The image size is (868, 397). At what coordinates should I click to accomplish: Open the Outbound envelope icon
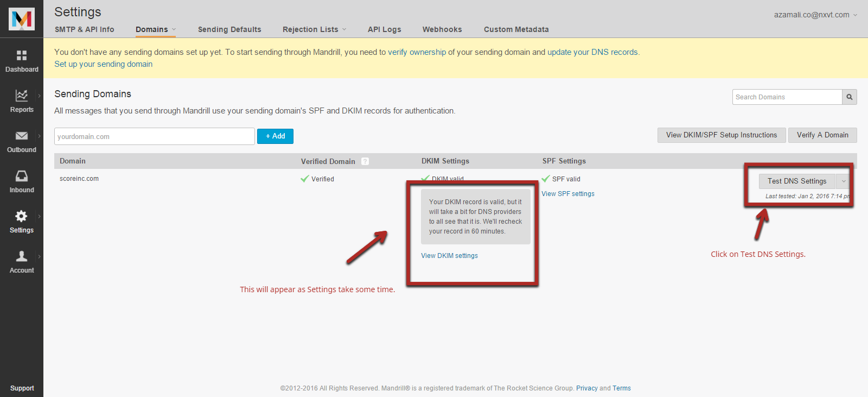click(x=22, y=136)
